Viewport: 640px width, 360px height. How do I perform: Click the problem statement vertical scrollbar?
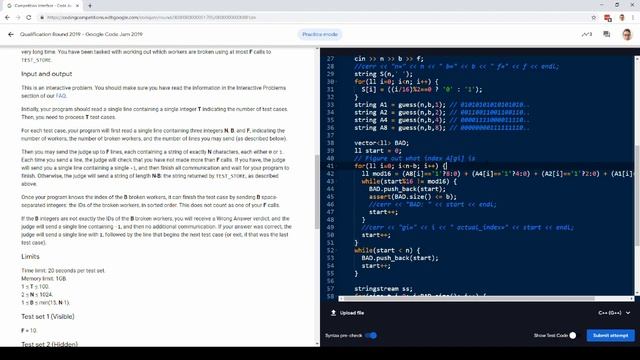click(317, 192)
